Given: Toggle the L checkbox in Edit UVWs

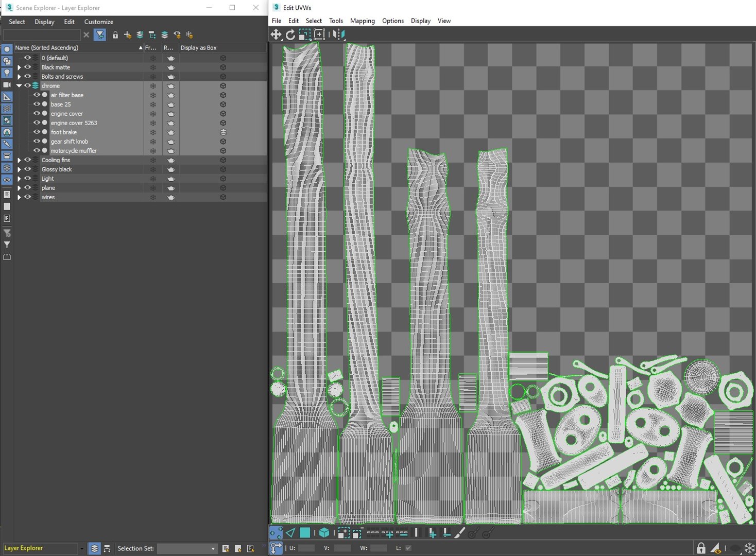Looking at the screenshot, I should click(x=408, y=548).
